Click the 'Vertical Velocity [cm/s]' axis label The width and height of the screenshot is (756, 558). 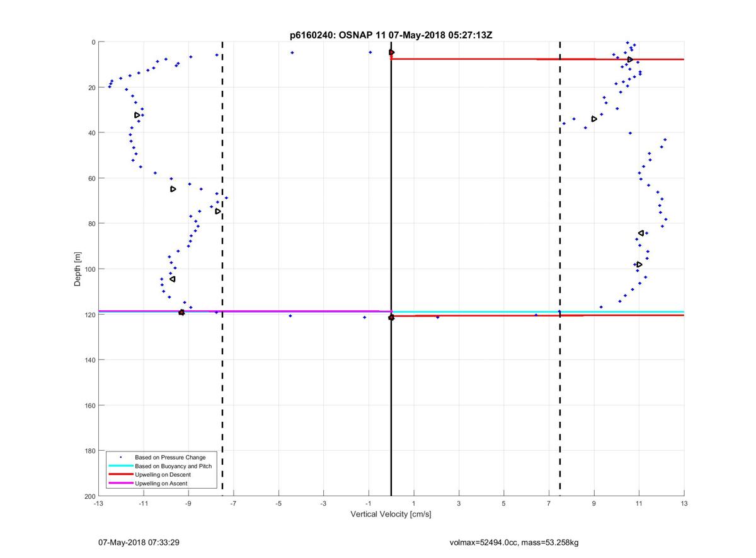(391, 514)
